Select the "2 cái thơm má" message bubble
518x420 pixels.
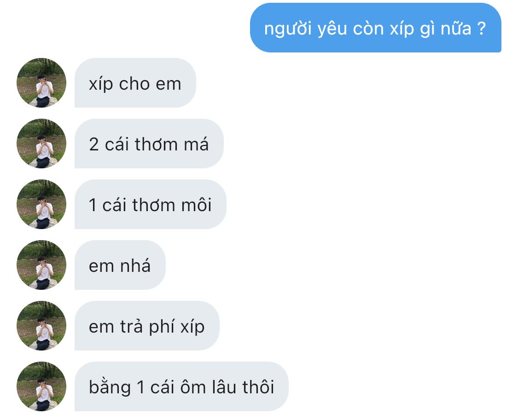click(149, 144)
